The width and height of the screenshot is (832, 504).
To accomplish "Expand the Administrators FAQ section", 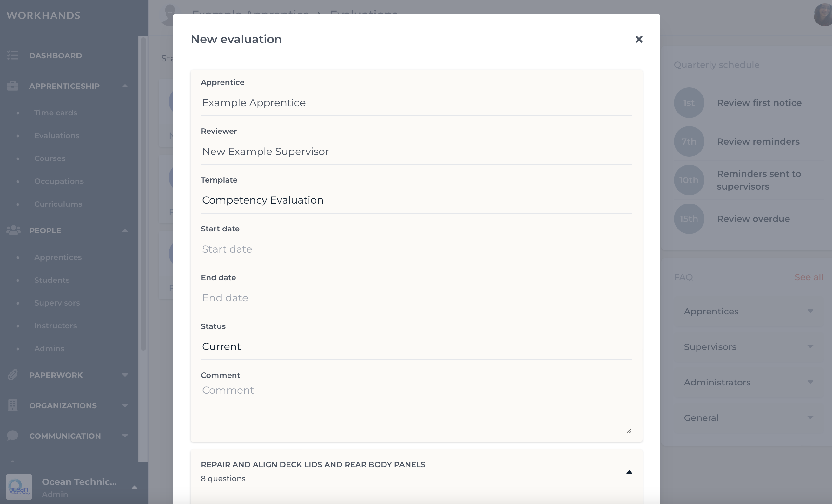I will (749, 382).
